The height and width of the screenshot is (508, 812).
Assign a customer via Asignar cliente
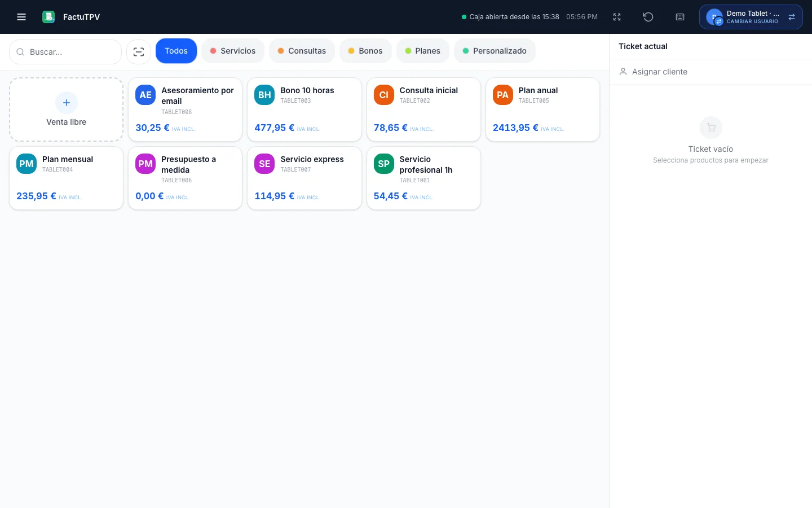pos(710,72)
